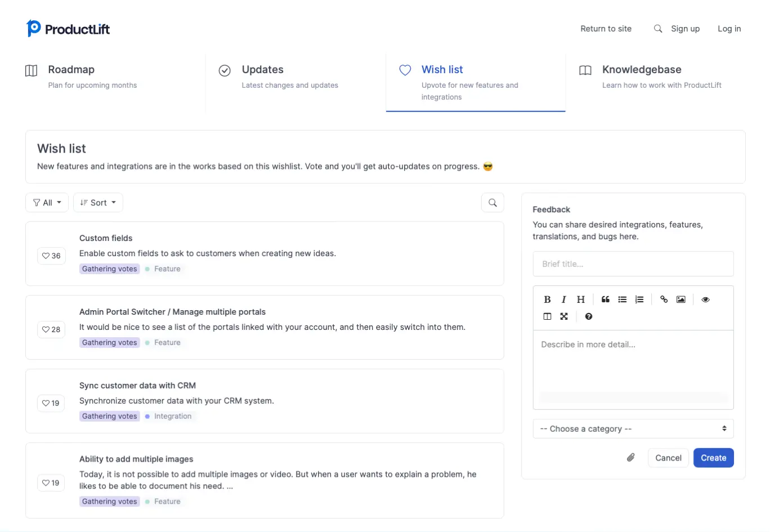
Task: Insert a blockquote with the quote icon
Action: pyautogui.click(x=606, y=299)
